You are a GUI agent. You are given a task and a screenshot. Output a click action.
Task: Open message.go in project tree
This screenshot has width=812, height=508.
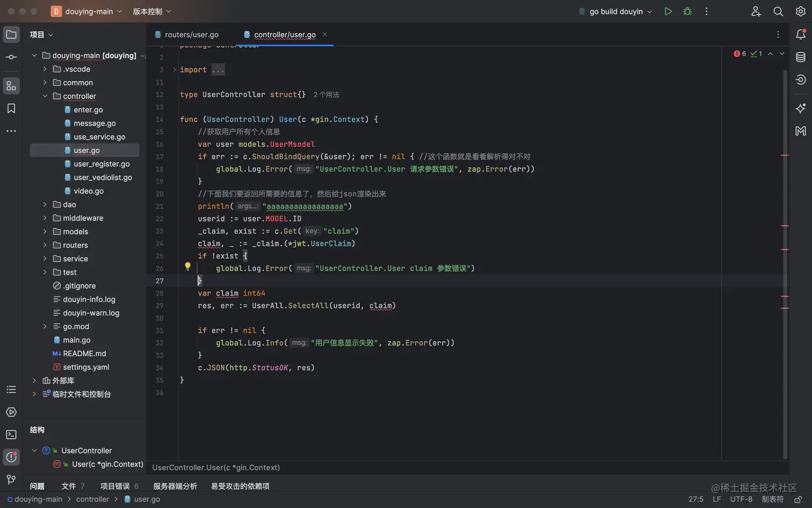95,123
